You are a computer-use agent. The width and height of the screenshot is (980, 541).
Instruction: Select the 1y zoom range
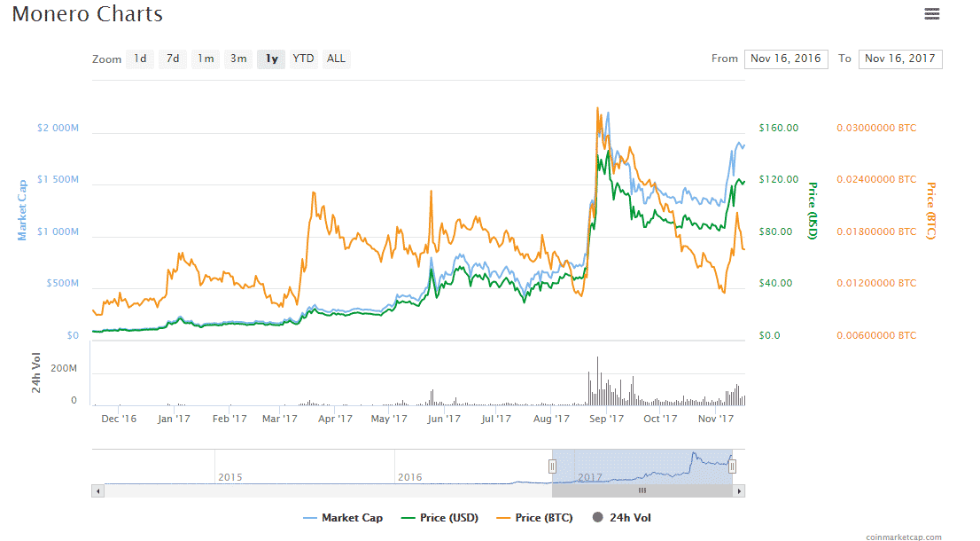[271, 59]
